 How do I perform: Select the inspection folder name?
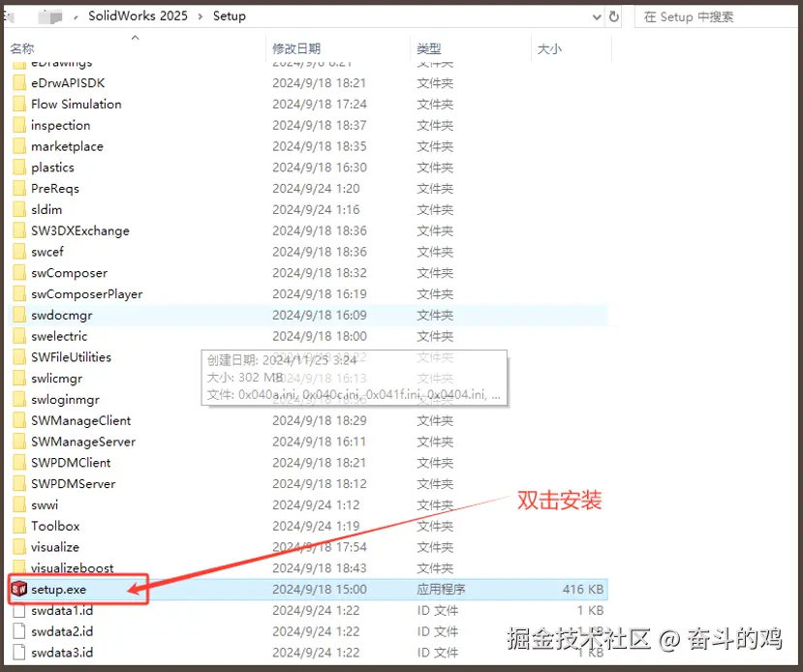[x=60, y=125]
